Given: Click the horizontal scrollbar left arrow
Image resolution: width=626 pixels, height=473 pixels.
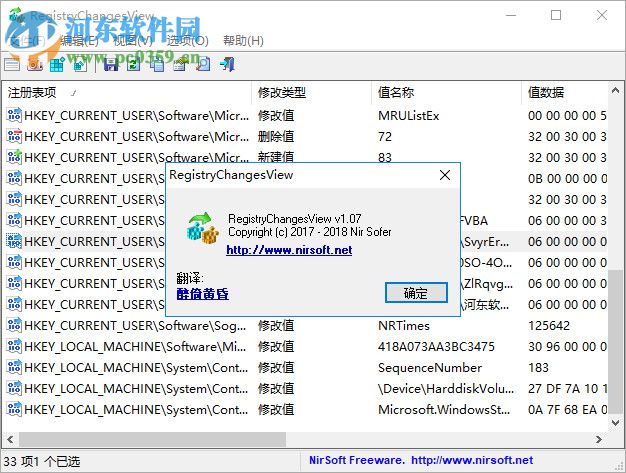Looking at the screenshot, I should click(x=10, y=439).
